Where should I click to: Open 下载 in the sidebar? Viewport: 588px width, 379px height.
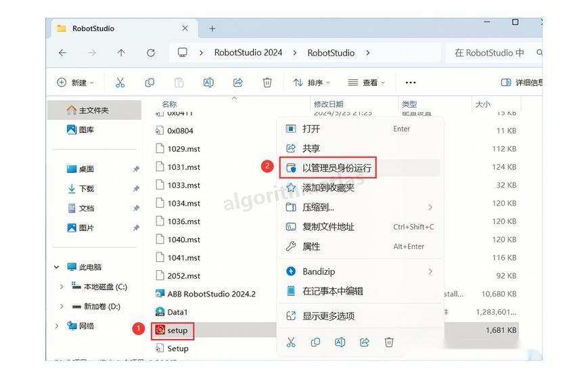[x=81, y=189]
